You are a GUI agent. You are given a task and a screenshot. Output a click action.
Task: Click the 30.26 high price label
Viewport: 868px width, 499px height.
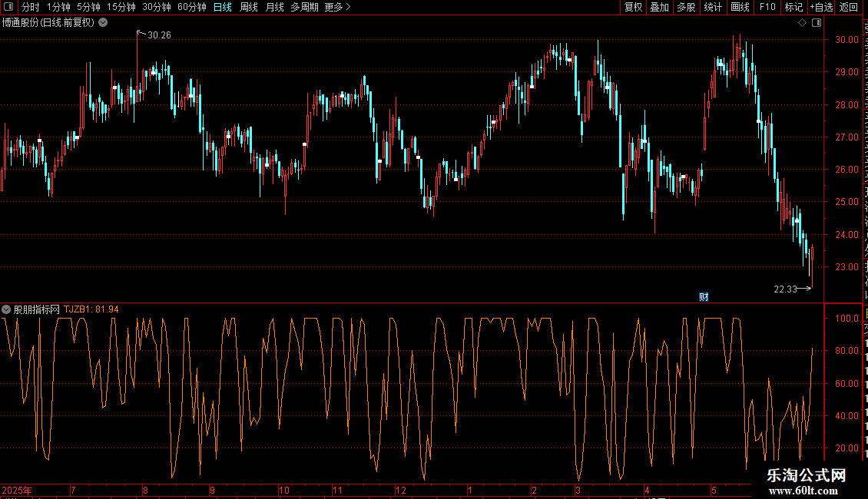coord(160,35)
